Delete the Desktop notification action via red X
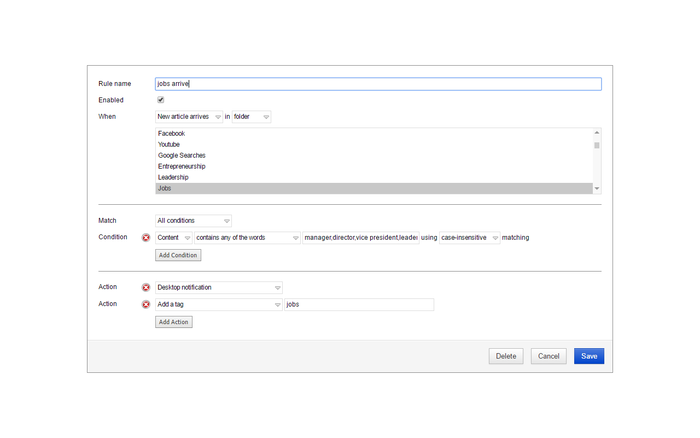700x438 pixels. pos(146,288)
